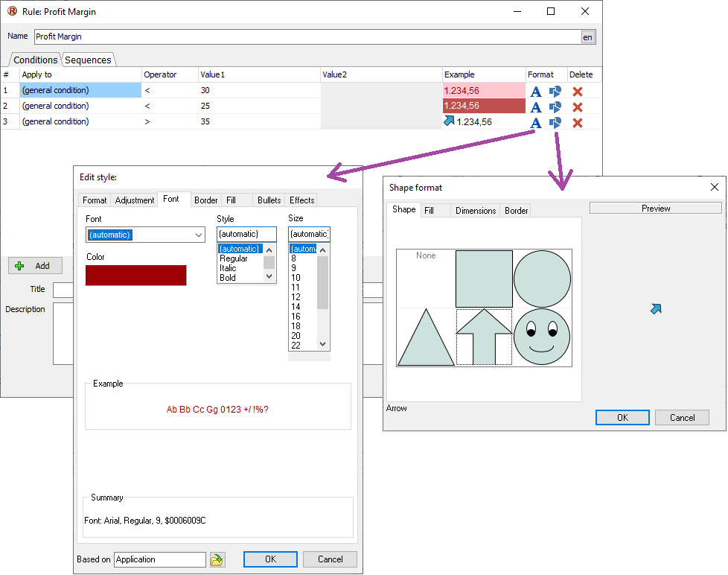This screenshot has width=728, height=575.
Task: Open font format for condition row 3
Action: 536,123
